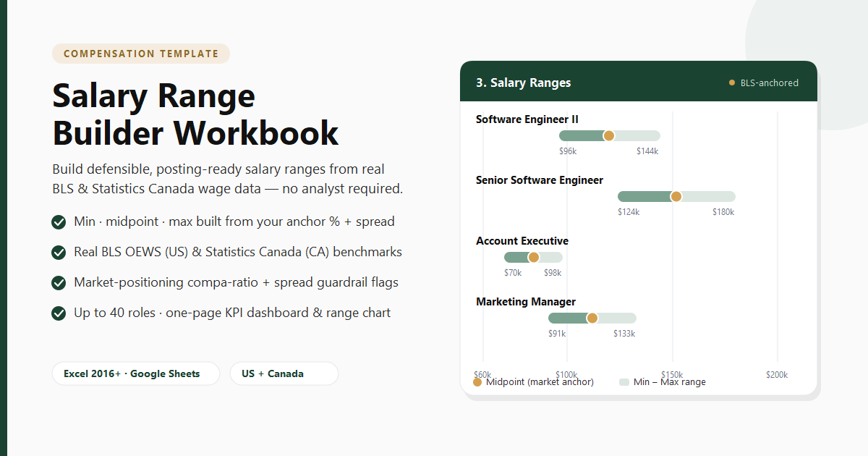Click 'Min · midpoint · max built' feature line
This screenshot has width=868, height=456.
click(x=234, y=222)
